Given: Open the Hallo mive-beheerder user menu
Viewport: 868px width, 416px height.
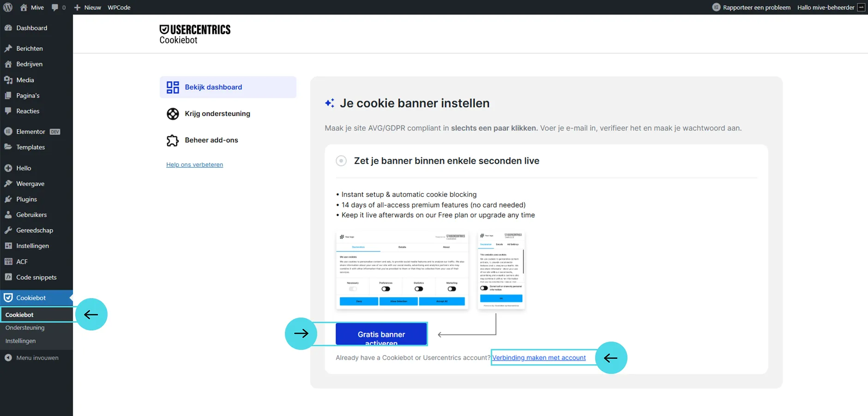Looking at the screenshot, I should coord(826,7).
